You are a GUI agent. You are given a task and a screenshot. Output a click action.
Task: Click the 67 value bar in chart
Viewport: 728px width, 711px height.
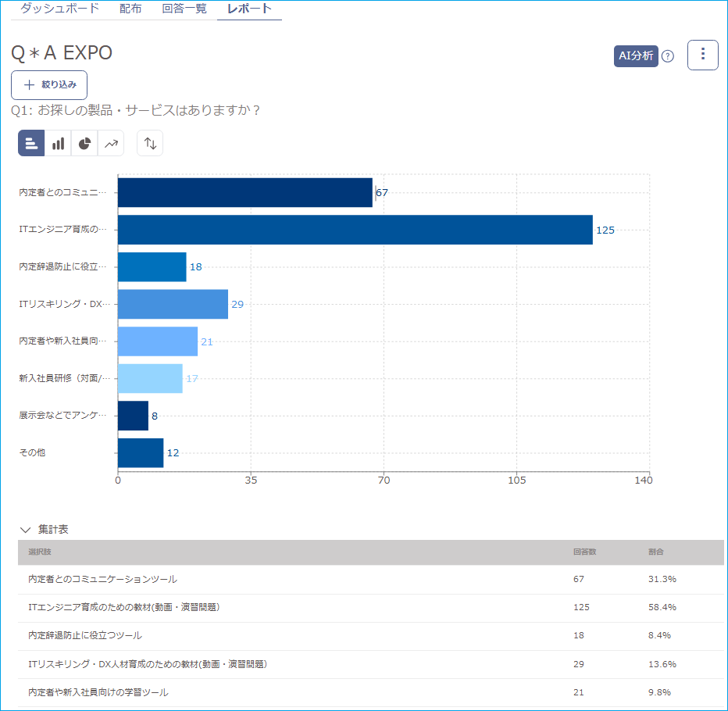[x=244, y=192]
